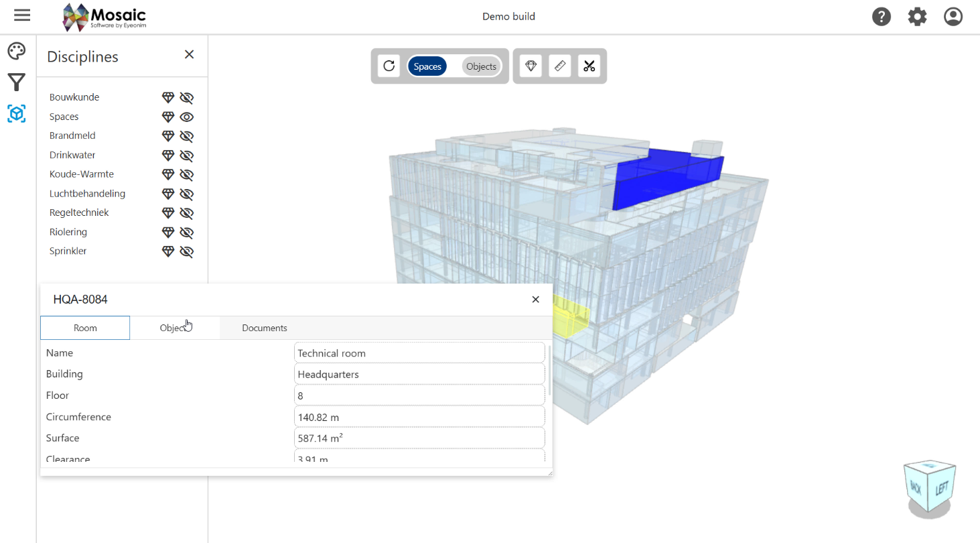The width and height of the screenshot is (980, 543).
Task: Click the Floor field value 8
Action: pyautogui.click(x=419, y=396)
